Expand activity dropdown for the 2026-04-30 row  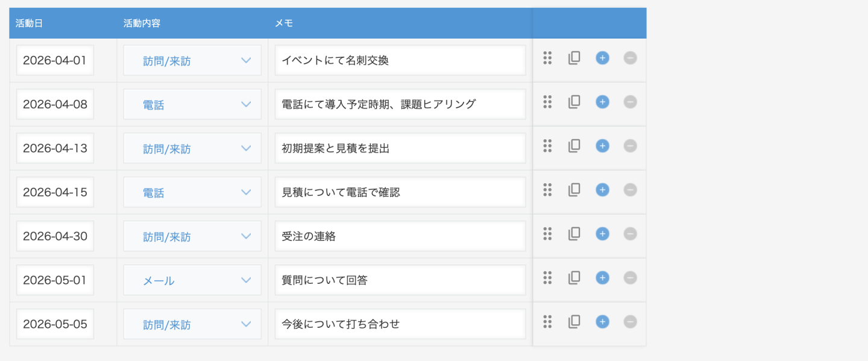pyautogui.click(x=192, y=236)
